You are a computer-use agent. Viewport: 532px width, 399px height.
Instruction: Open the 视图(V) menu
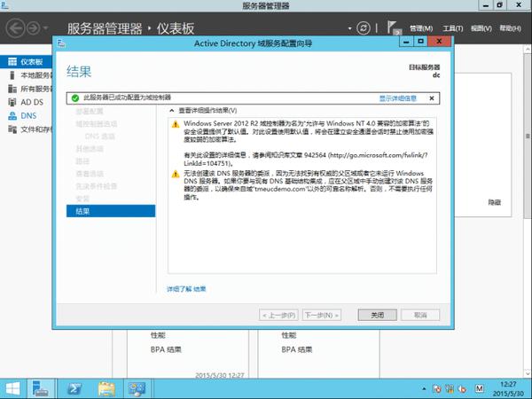click(481, 28)
